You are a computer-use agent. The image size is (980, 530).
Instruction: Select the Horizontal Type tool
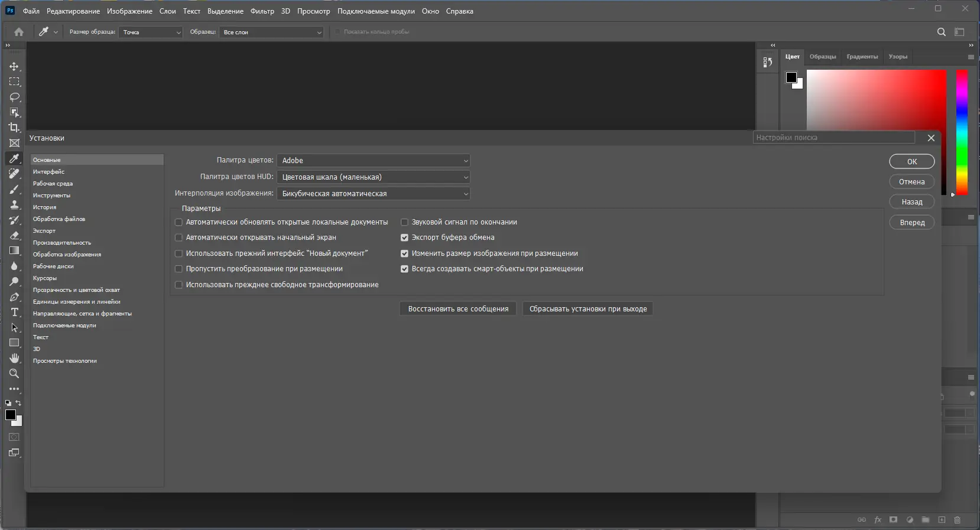[14, 312]
